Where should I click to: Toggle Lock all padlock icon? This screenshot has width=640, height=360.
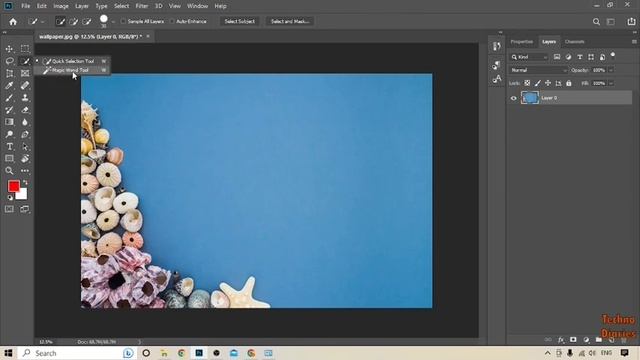tap(569, 83)
